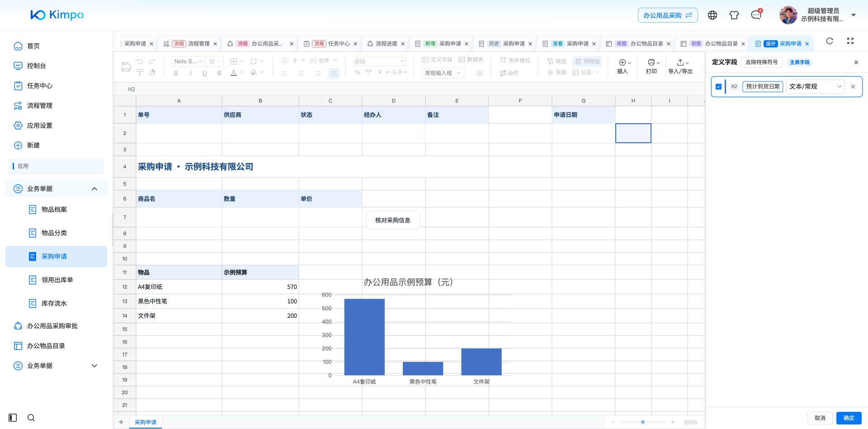The height and width of the screenshot is (429, 868).
Task: Apply strikethrough formatting icon
Action: 219,73
